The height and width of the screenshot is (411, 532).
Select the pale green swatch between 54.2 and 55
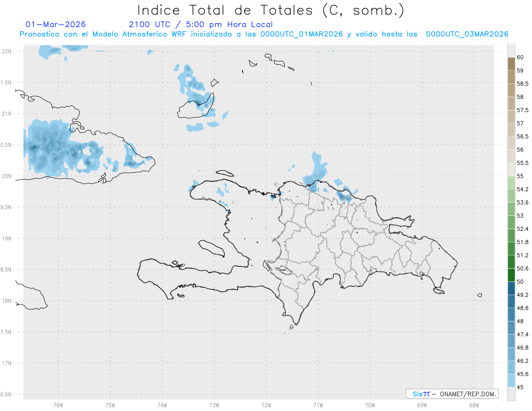click(x=511, y=183)
